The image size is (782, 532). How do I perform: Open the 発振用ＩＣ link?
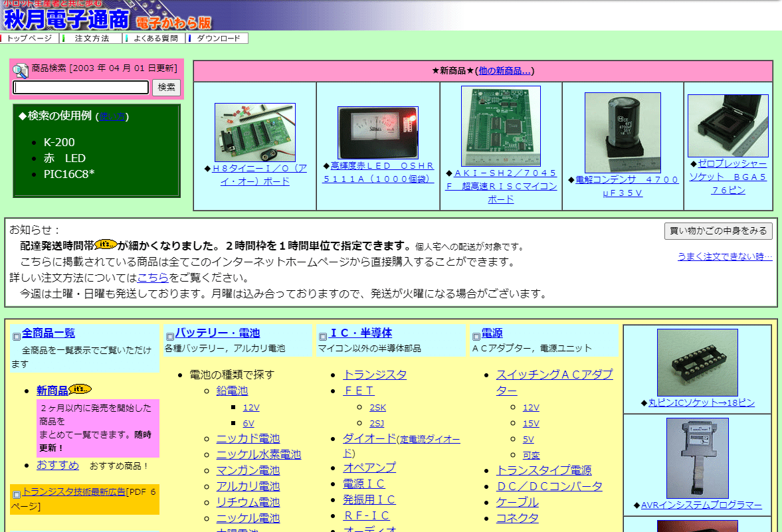tap(369, 499)
